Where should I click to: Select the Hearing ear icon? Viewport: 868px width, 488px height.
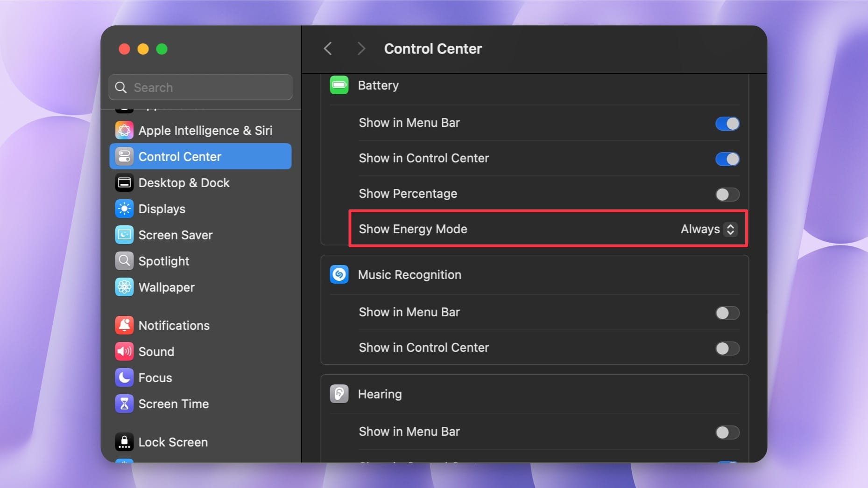[x=339, y=393]
